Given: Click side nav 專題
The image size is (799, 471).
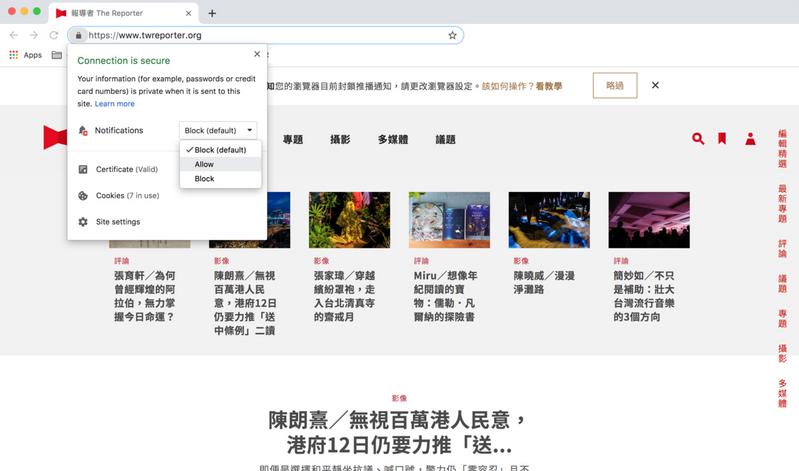Looking at the screenshot, I should (x=782, y=319).
